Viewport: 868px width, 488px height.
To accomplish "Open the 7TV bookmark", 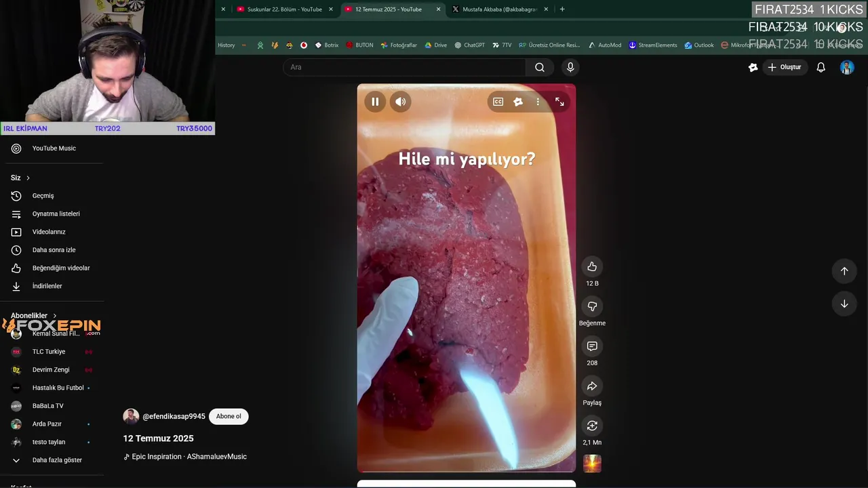I will (x=502, y=45).
